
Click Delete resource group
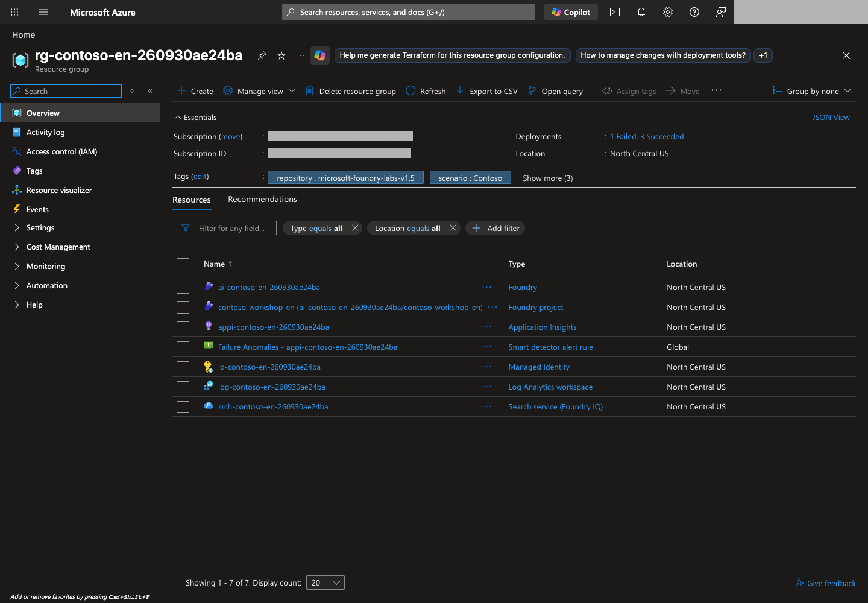pos(350,91)
